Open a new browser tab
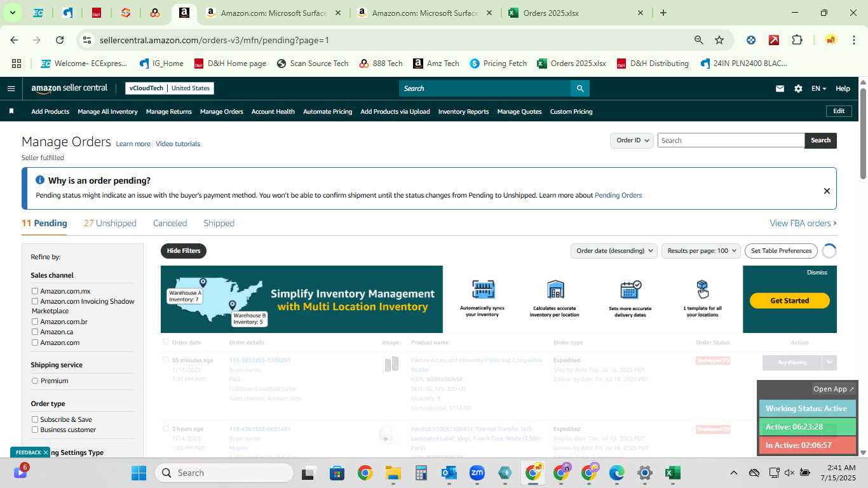Screen dimensions: 868x488 coord(663,13)
